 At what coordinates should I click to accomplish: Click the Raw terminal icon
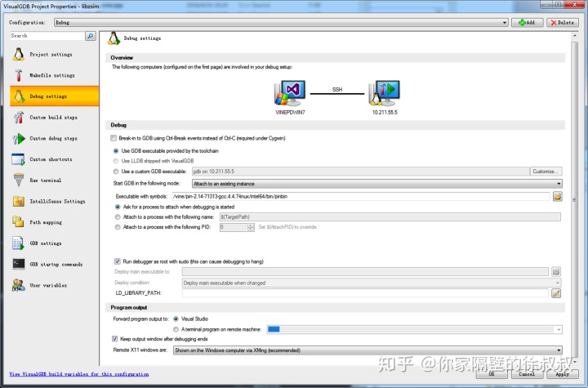pos(18,181)
